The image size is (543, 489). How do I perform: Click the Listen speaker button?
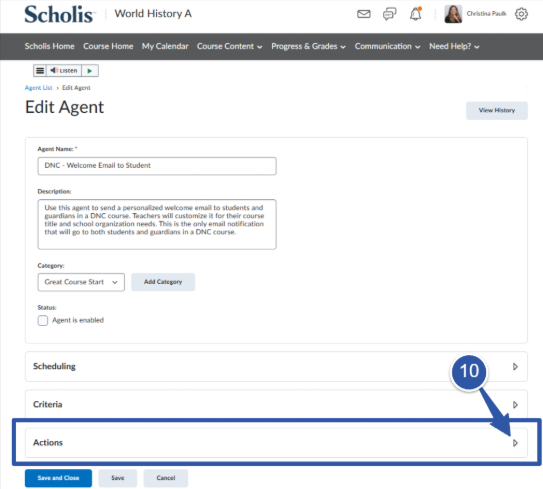coord(64,71)
